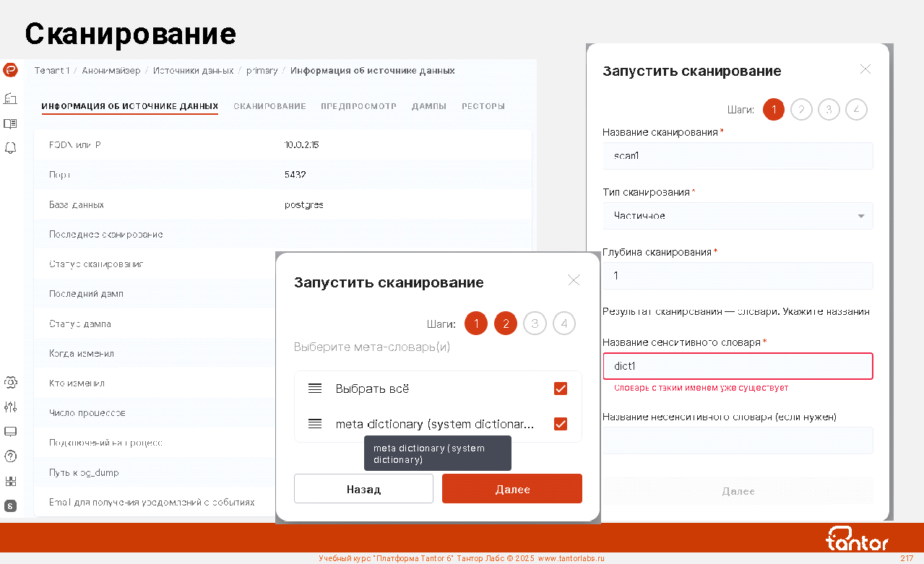The width and height of the screenshot is (924, 564).
Task: Open settings gear in left sidebar
Action: [11, 382]
